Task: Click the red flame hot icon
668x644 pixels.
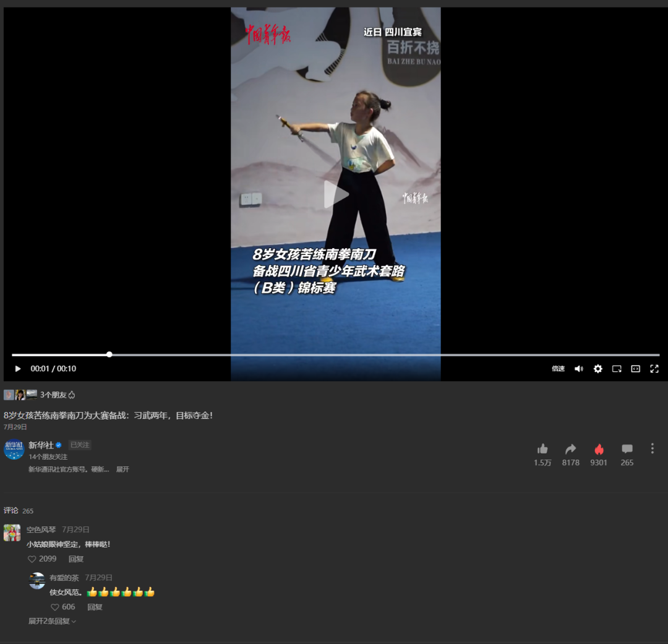Action: tap(598, 448)
